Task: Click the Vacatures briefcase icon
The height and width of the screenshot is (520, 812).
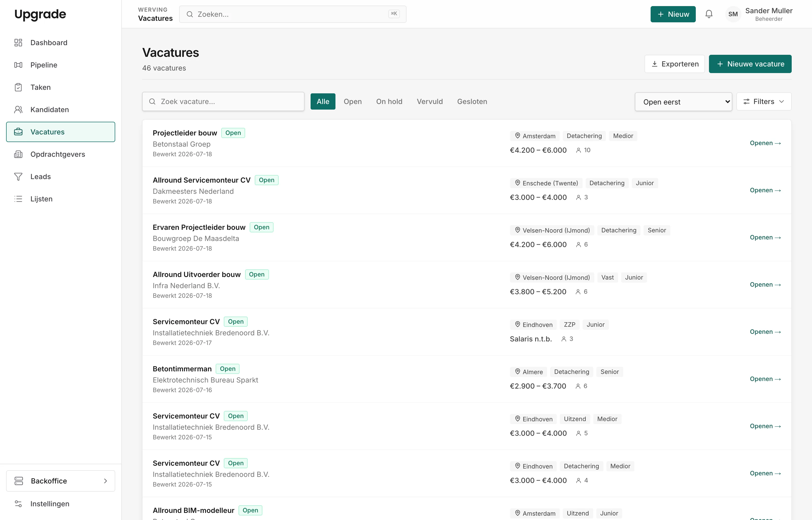Action: [18, 132]
